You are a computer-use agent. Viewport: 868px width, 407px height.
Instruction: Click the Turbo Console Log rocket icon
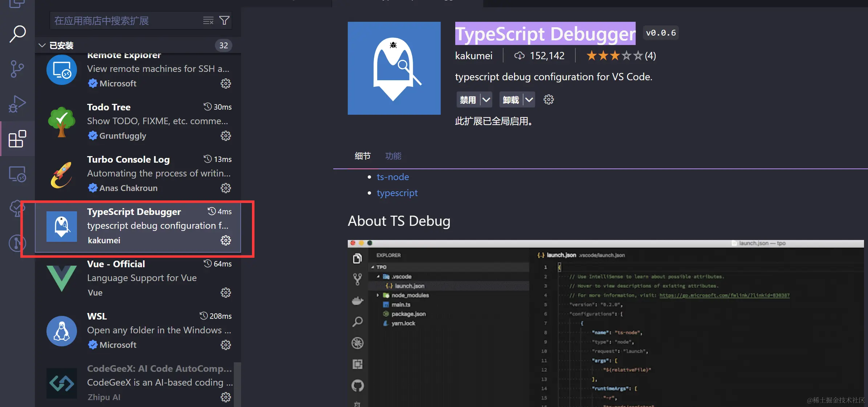(x=62, y=175)
